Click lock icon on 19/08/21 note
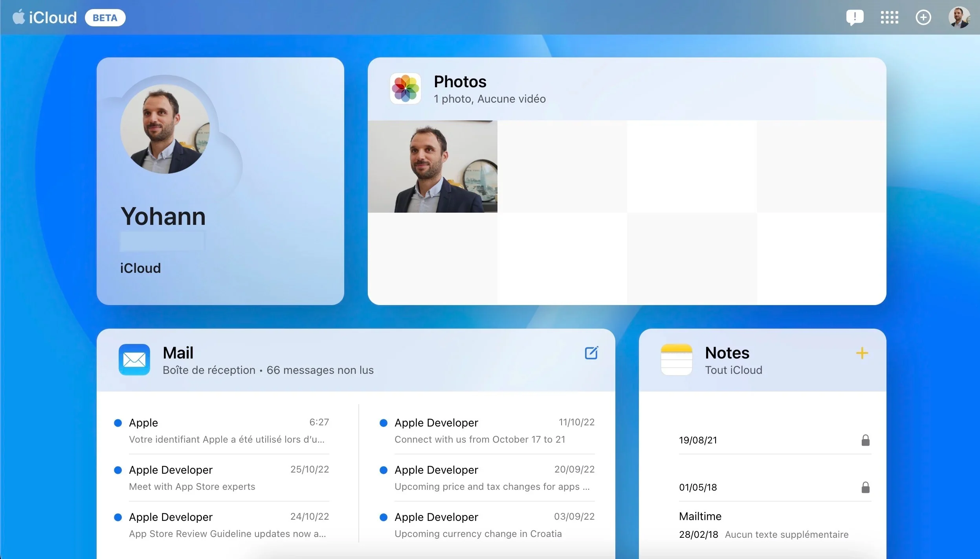This screenshot has width=980, height=559. coord(865,440)
